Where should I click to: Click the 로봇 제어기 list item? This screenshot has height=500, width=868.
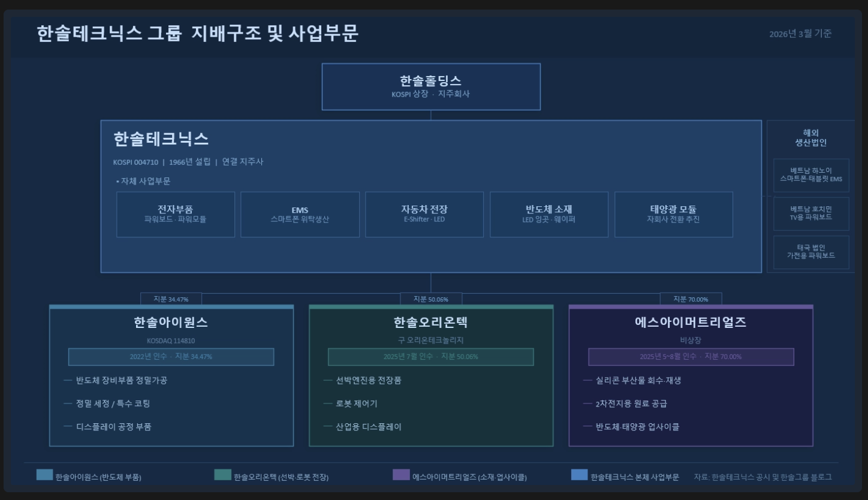click(357, 403)
